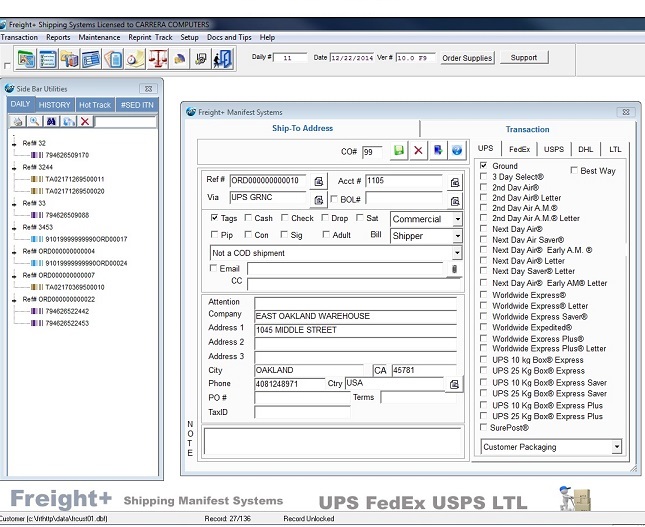
Task: Click the Support button
Action: (524, 58)
